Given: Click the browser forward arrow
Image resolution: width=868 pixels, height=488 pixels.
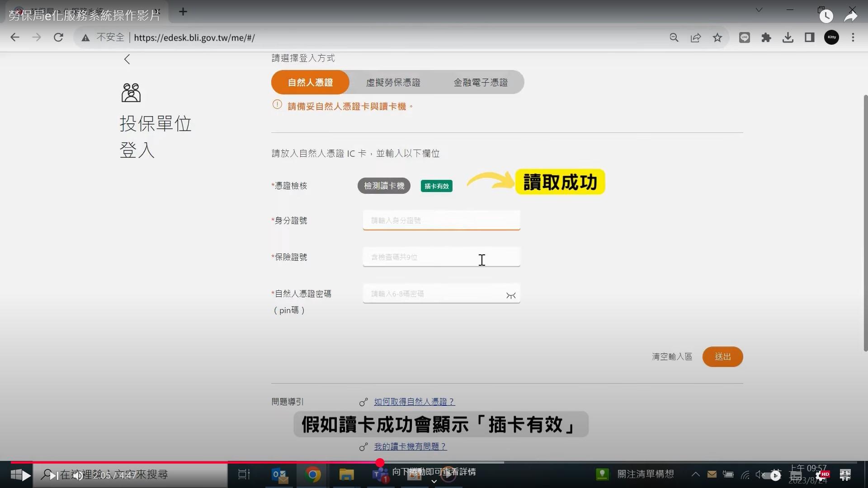Looking at the screenshot, I should coord(37,38).
